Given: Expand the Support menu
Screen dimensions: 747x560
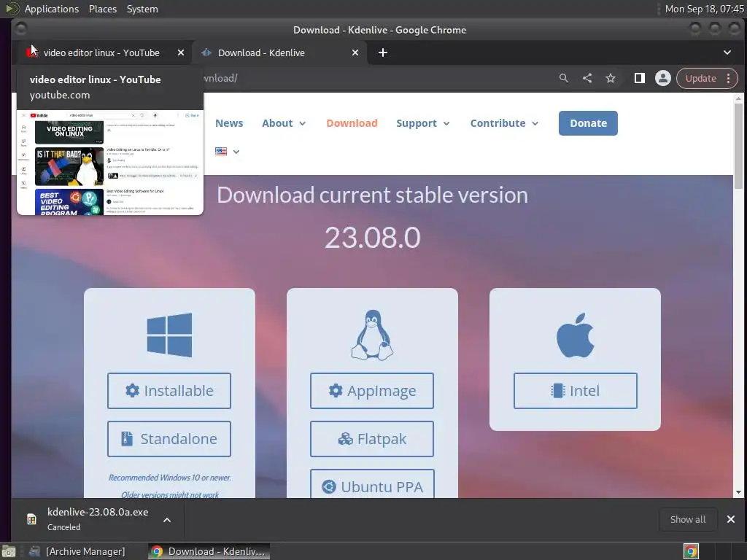Looking at the screenshot, I should pos(422,123).
